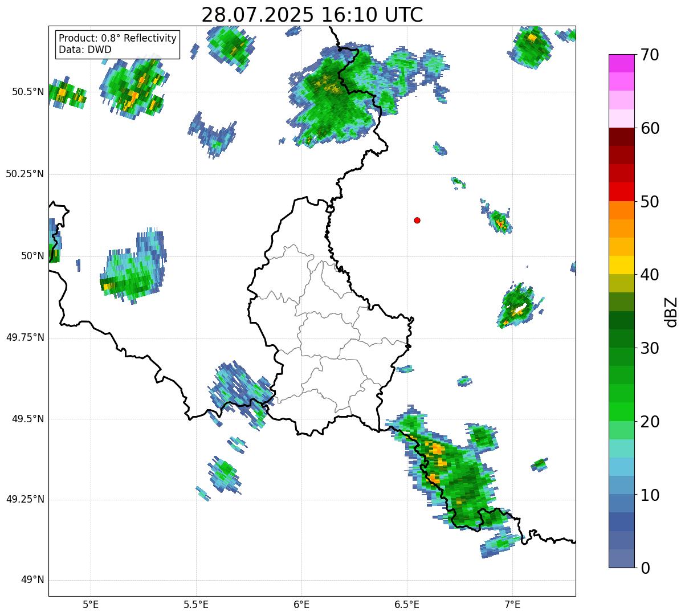Click the 49.5°N latitude label
Viewport: 685px width, 616px height.
coord(28,419)
